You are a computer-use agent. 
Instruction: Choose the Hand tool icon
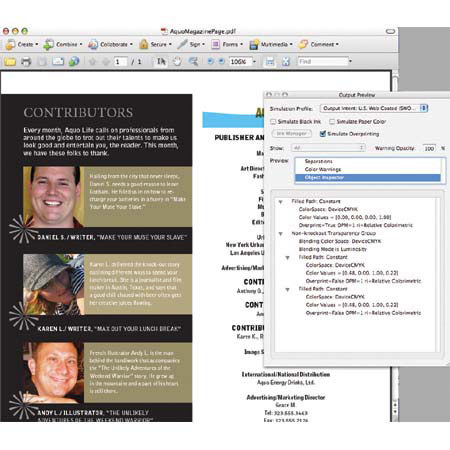(177, 62)
